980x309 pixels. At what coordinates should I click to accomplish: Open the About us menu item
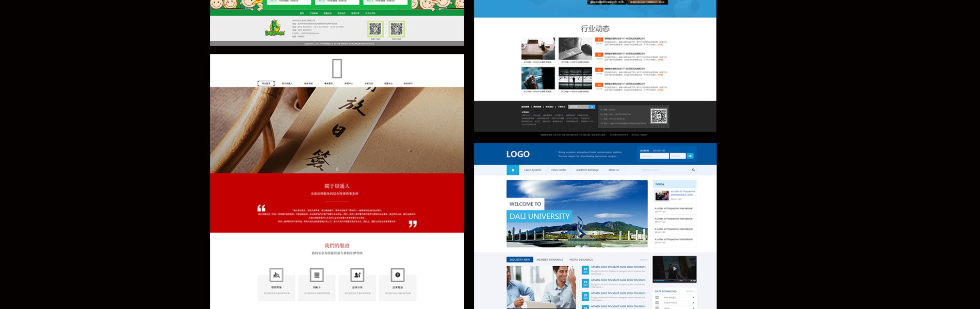613,170
